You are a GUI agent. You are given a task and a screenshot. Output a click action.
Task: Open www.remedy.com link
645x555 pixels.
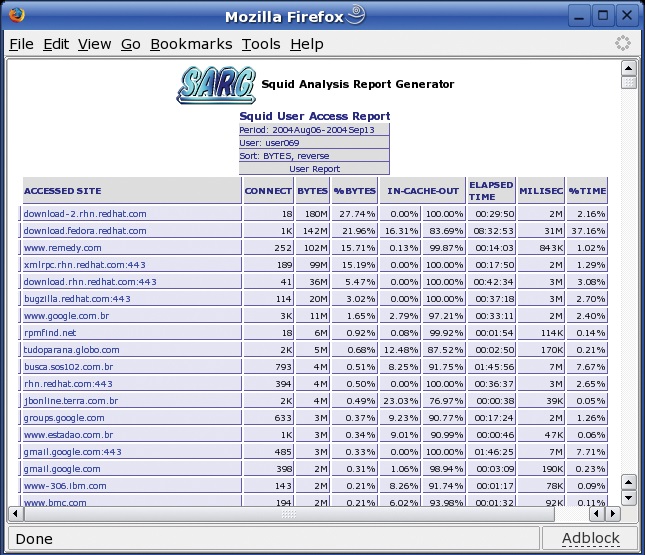click(63, 248)
